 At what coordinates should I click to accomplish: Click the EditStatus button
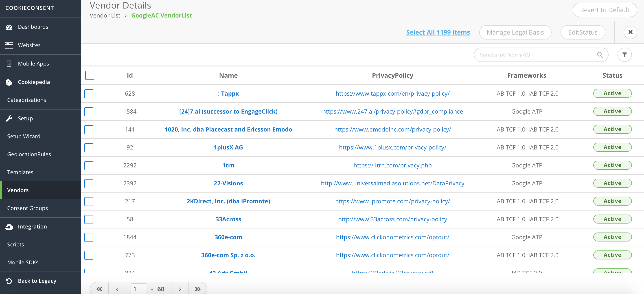coord(583,32)
